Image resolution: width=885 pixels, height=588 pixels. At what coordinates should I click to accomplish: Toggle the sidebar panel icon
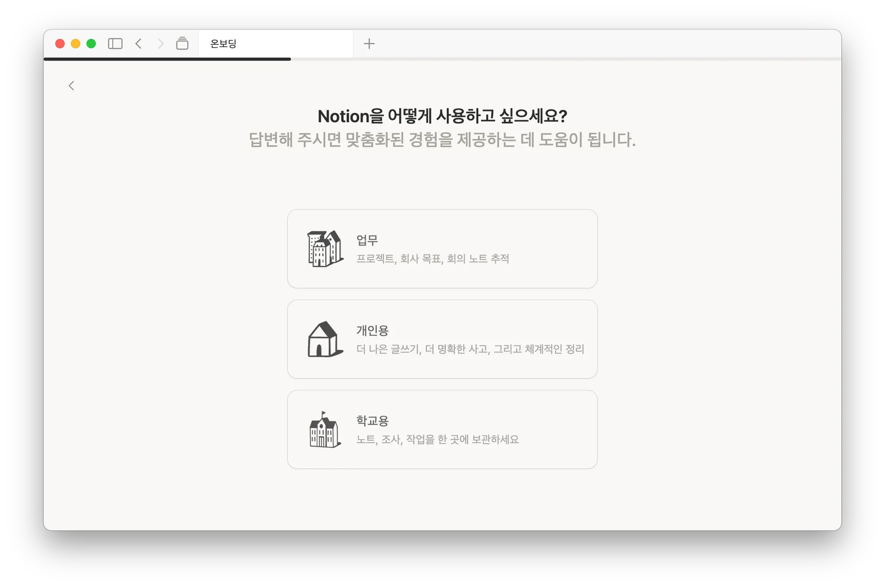(115, 44)
